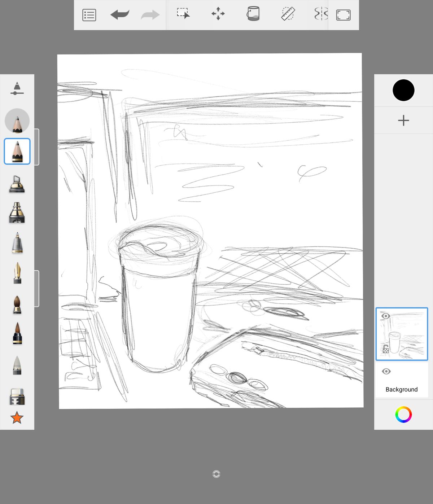Redo the undone stroke
Screen dimensions: 433x504
pos(150,15)
